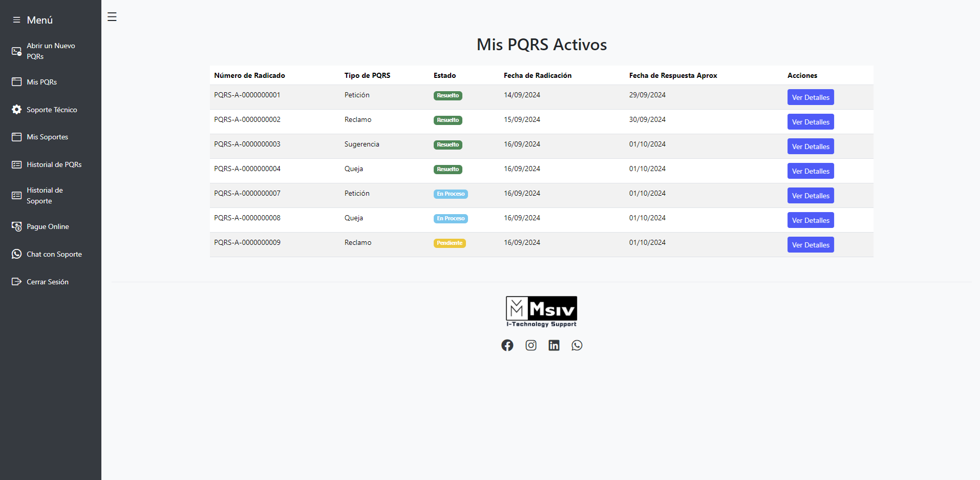This screenshot has height=480, width=980.
Task: Click the MSIV logo in the footer
Action: [x=541, y=311]
